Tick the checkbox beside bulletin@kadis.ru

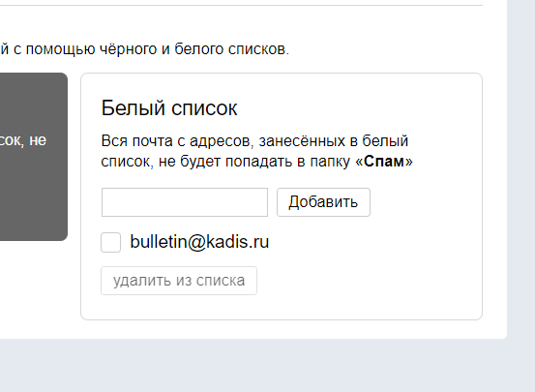pyautogui.click(x=111, y=242)
